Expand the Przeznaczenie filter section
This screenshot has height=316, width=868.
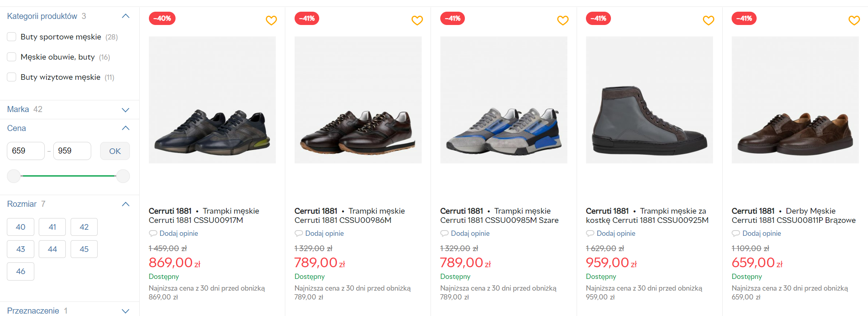[x=125, y=311]
